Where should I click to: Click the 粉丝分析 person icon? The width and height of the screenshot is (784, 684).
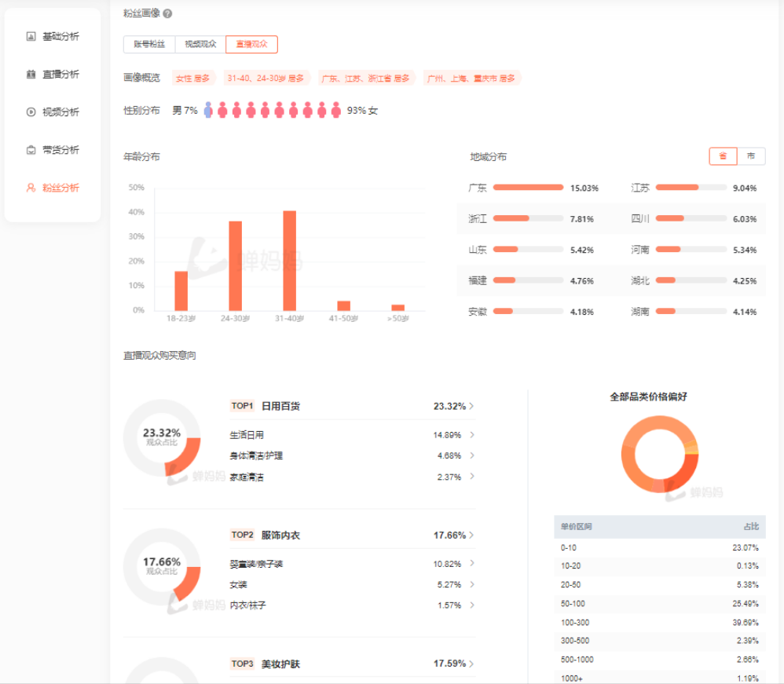[x=31, y=188]
